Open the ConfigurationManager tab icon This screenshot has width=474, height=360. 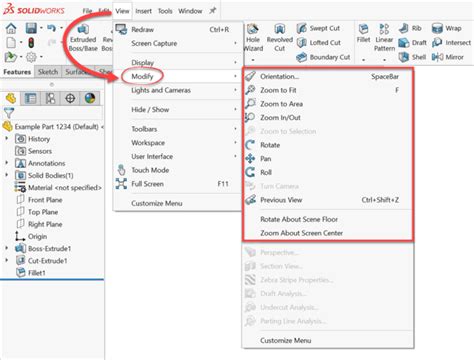coord(50,98)
